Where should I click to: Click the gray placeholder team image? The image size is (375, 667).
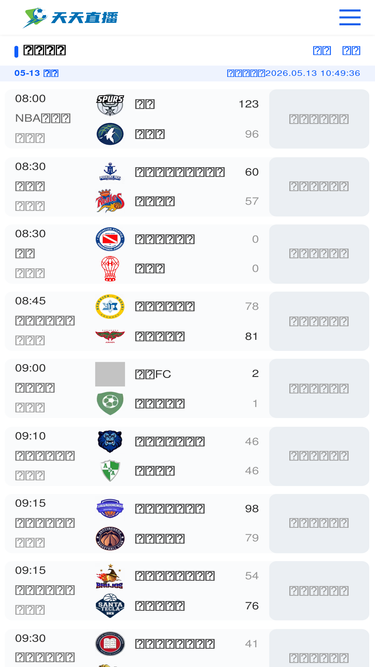[110, 374]
